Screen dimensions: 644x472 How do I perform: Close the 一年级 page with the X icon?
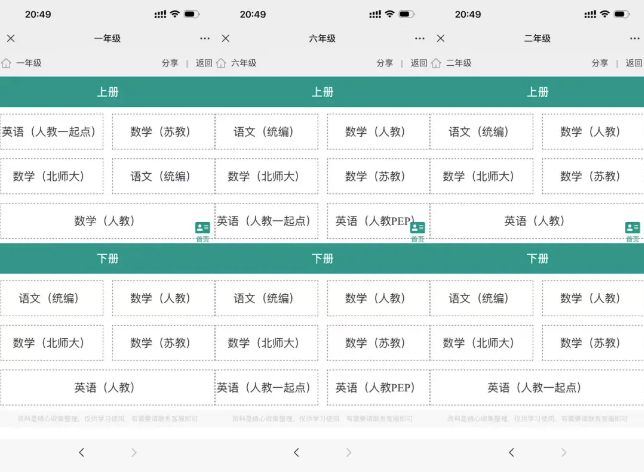[x=11, y=38]
